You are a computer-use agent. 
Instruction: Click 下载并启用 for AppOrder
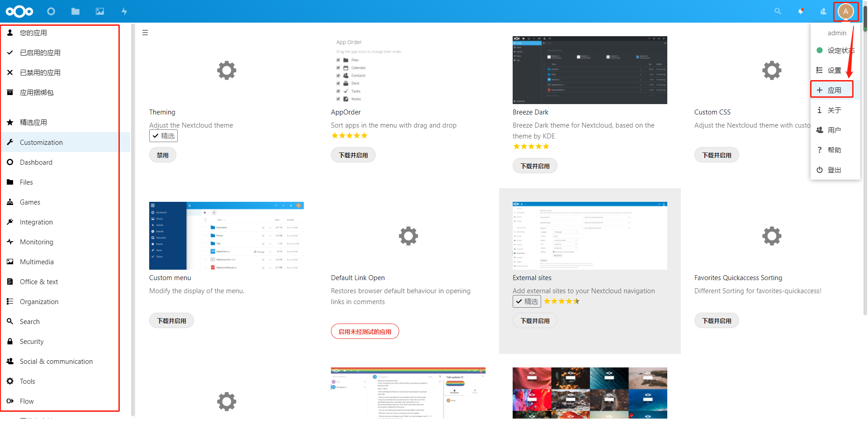click(353, 155)
